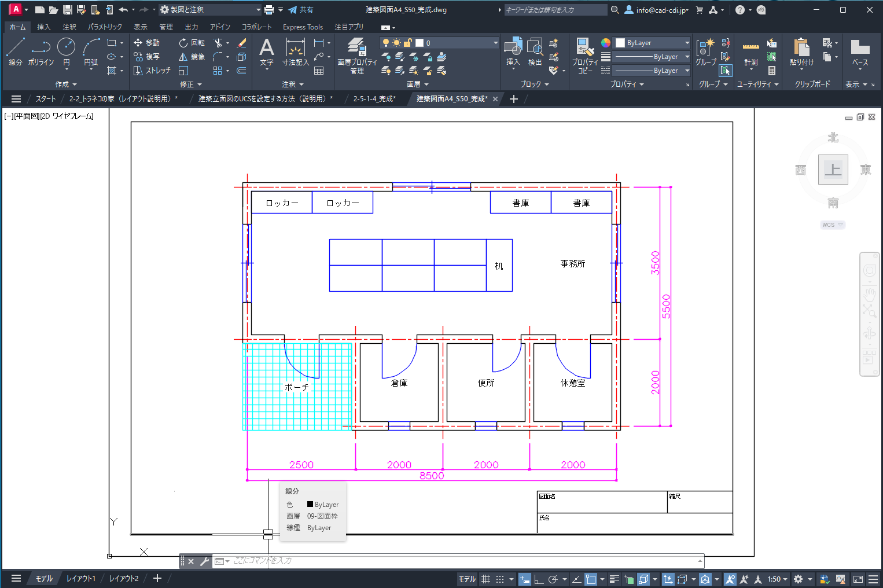Click the white layer color swatch next to 0
Screen dimensions: 883x588
(420, 43)
